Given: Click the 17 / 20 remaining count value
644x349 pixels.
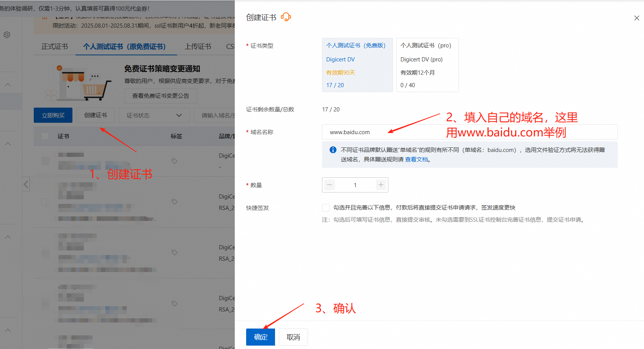Looking at the screenshot, I should tap(331, 110).
